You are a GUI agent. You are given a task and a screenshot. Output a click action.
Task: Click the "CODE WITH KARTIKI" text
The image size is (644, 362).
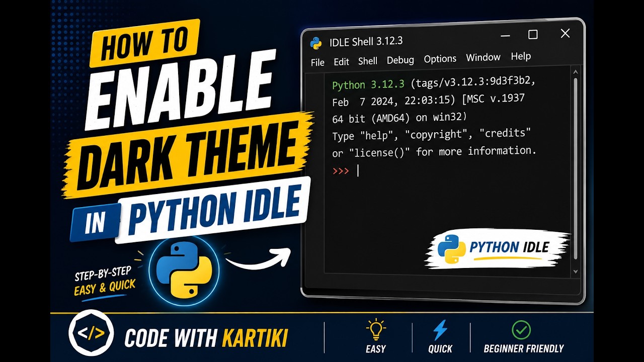point(206,338)
